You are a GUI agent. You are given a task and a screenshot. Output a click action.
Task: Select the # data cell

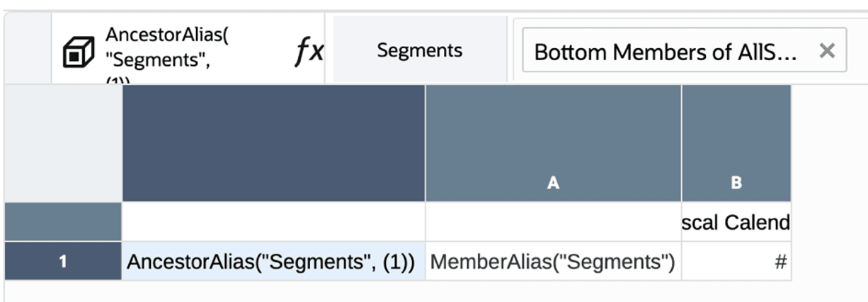tap(736, 262)
